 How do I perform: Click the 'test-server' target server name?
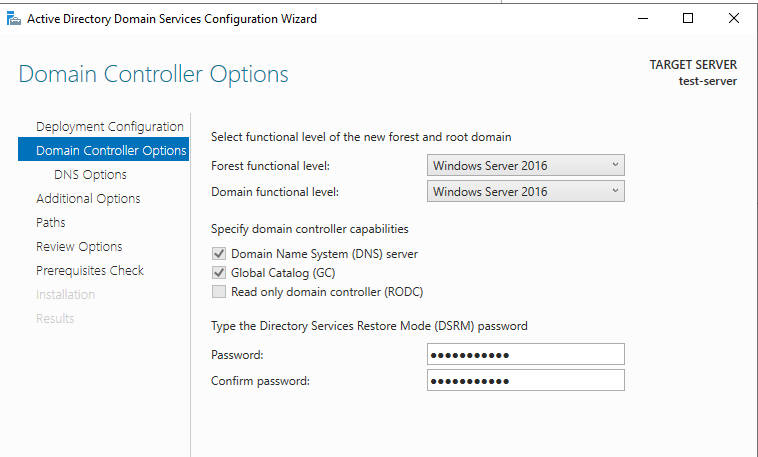[707, 81]
